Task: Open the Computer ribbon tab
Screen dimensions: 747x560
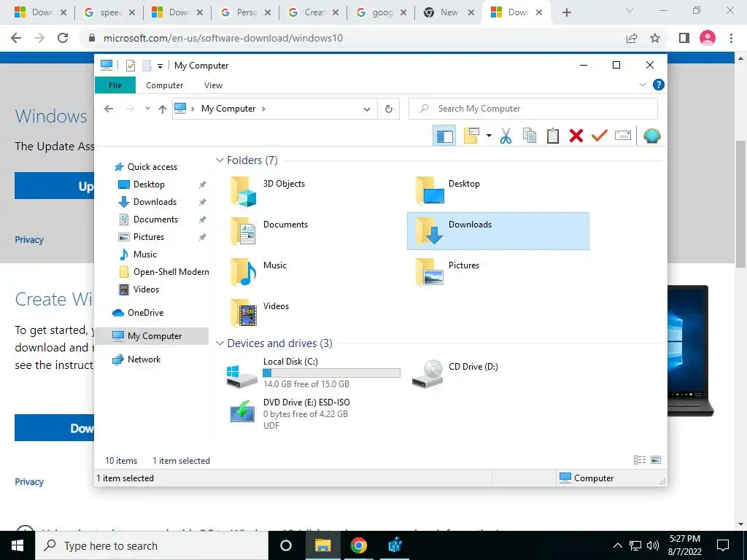Action: pyautogui.click(x=164, y=85)
